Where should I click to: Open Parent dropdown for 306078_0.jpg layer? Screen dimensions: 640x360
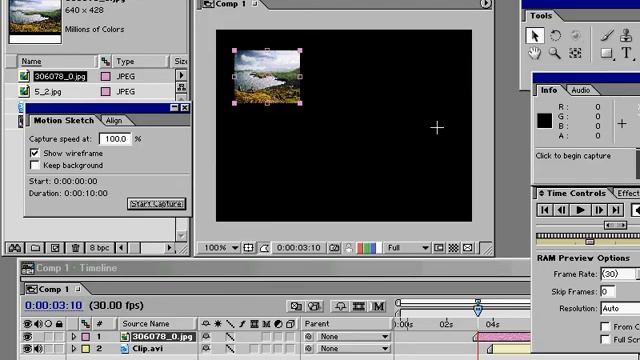(353, 337)
